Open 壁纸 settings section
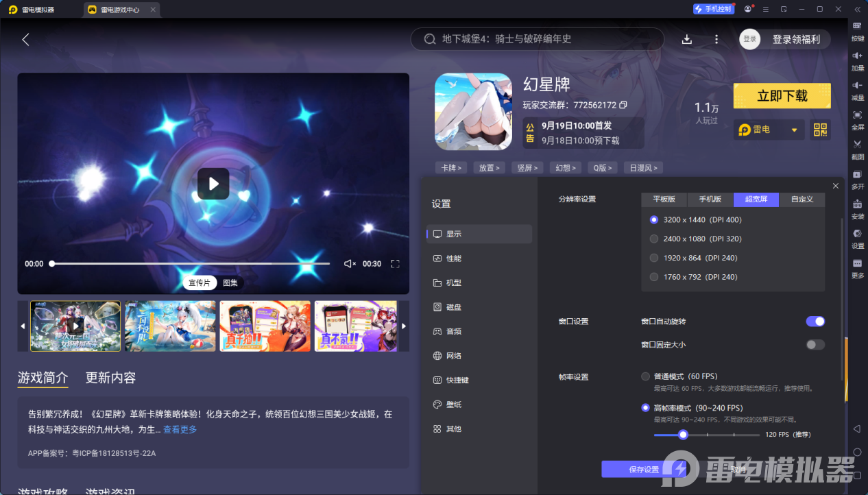Viewport: 868px width, 495px height. 479,405
